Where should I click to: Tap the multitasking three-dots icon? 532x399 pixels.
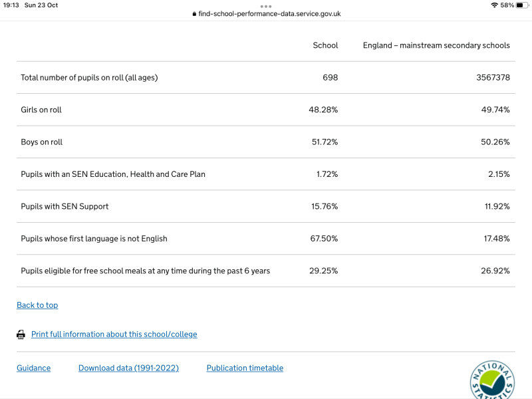(x=266, y=6)
